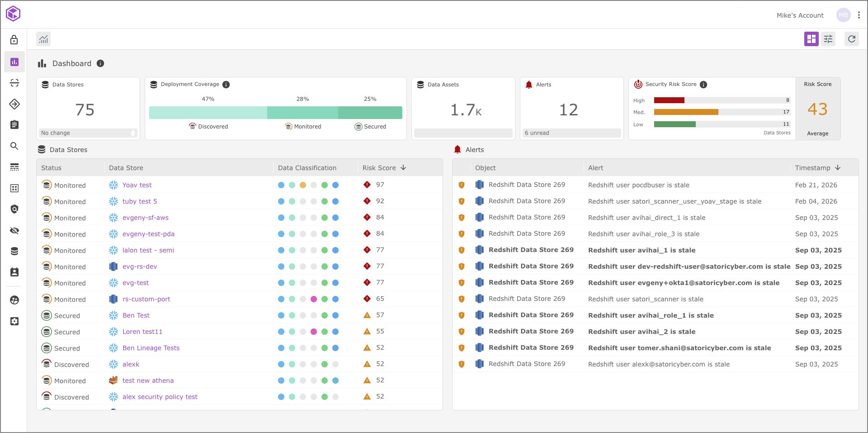This screenshot has width=868, height=433.
Task: Click the Status column header
Action: pos(51,168)
